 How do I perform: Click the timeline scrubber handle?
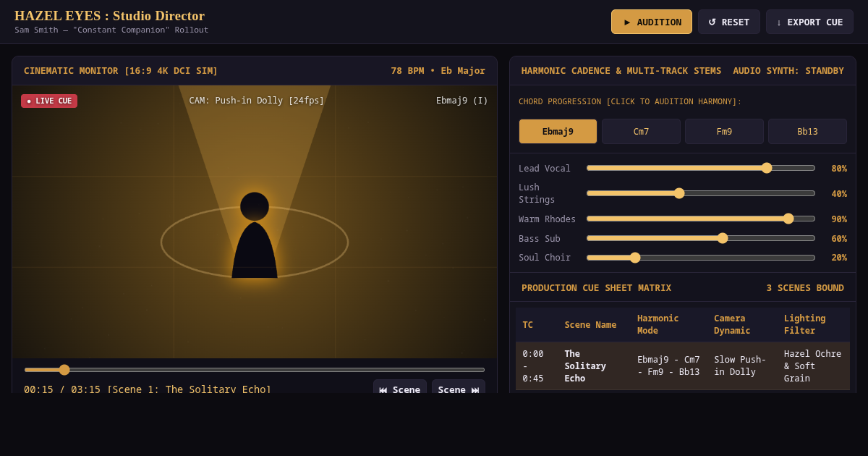point(64,370)
